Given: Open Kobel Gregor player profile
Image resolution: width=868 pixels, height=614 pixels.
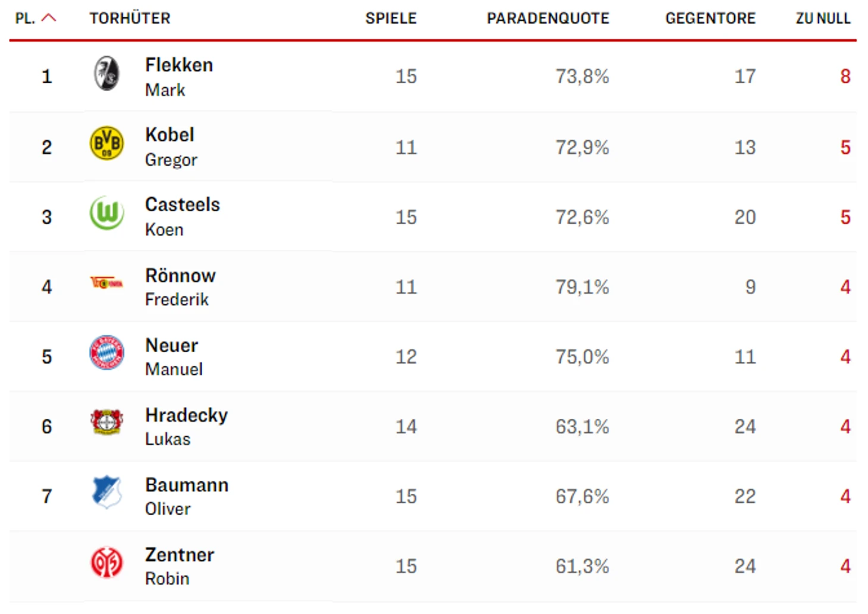Looking at the screenshot, I should point(171,147).
